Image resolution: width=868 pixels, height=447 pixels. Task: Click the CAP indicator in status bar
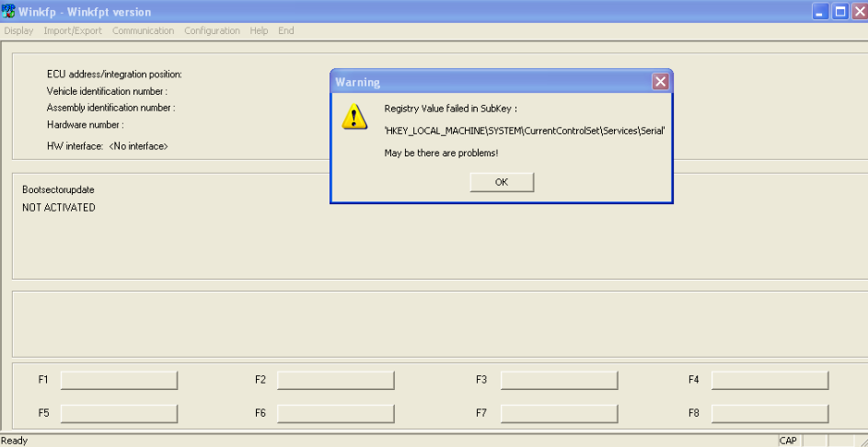[788, 441]
